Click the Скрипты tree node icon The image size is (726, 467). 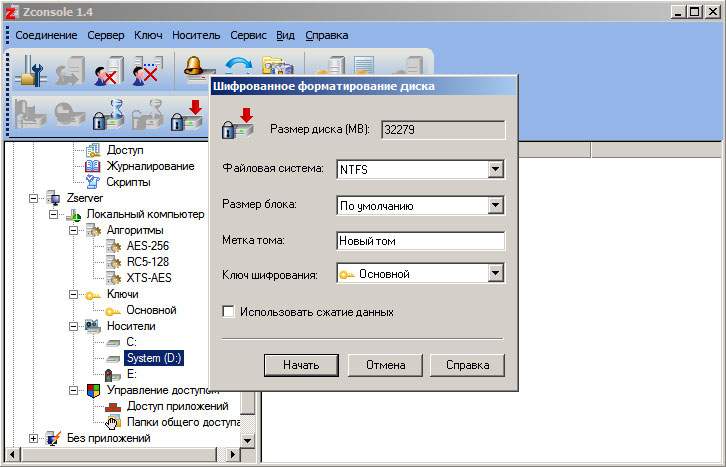point(93,182)
